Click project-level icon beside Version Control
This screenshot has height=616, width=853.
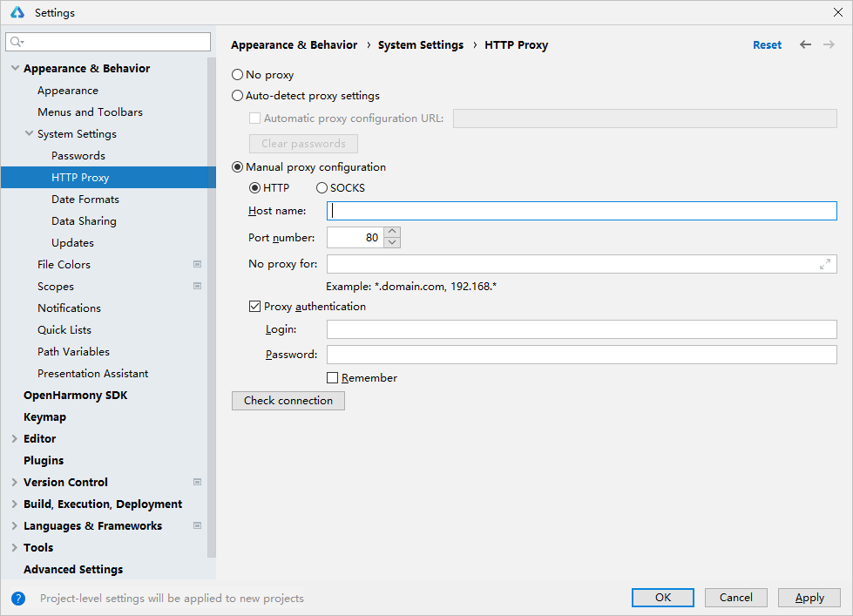(198, 482)
